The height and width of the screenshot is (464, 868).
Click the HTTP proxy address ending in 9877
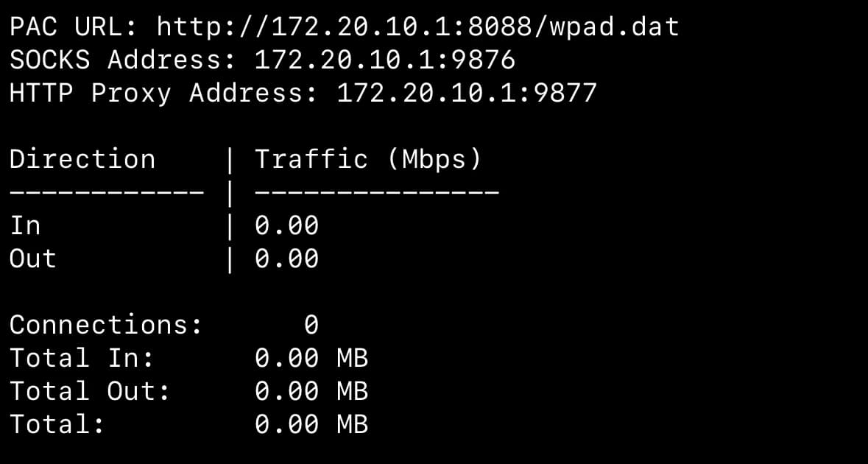coord(467,94)
